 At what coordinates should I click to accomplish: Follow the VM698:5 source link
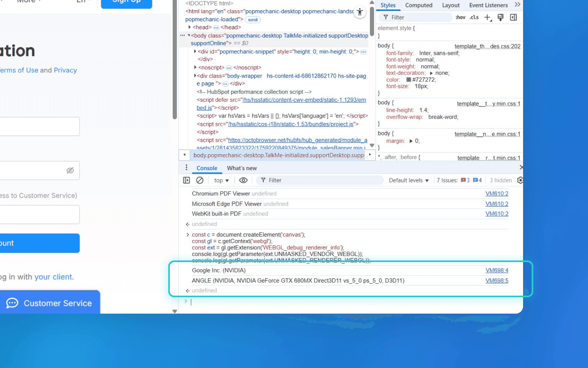click(x=497, y=280)
